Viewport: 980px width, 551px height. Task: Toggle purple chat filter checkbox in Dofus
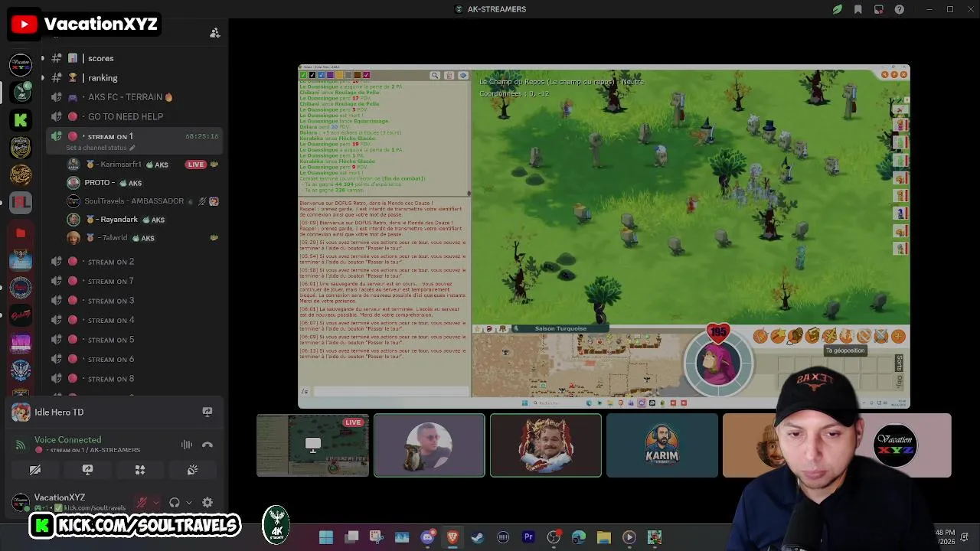click(330, 75)
